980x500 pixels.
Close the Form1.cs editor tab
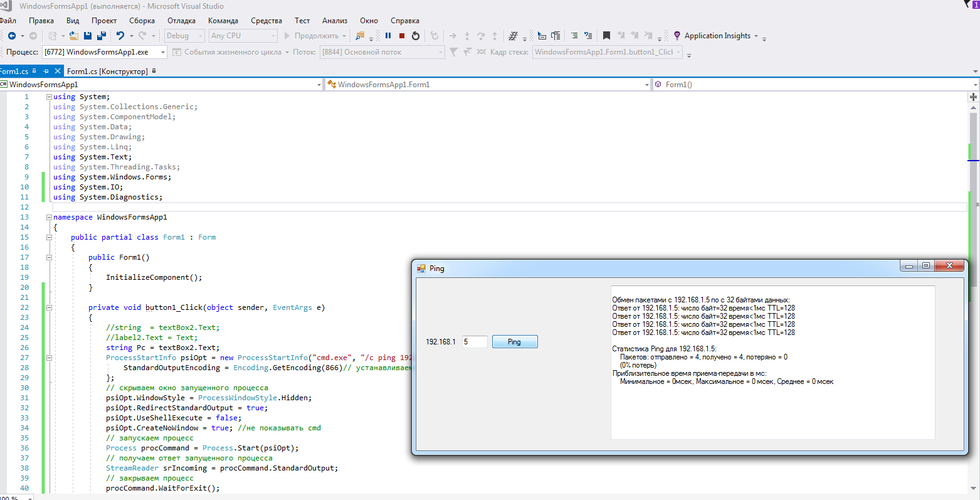58,71
